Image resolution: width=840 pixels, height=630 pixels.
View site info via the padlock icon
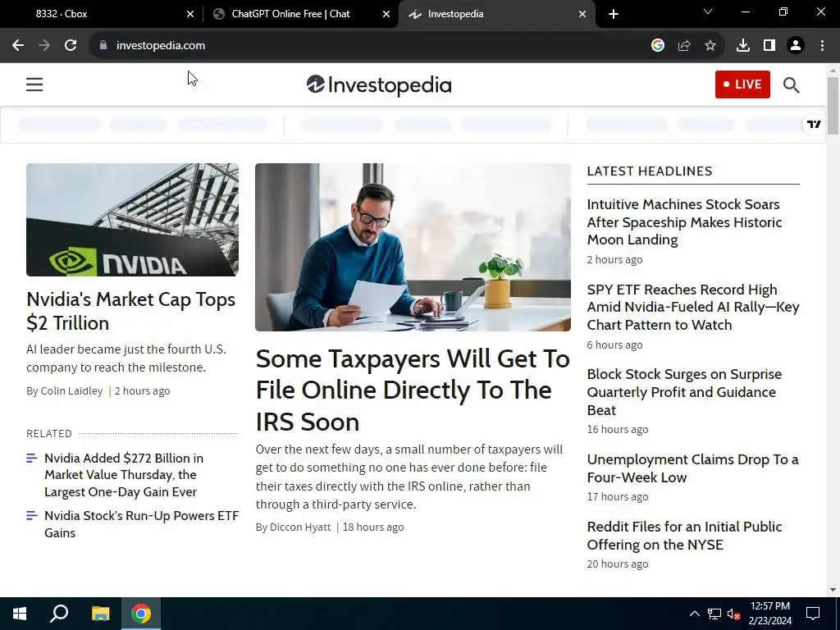click(103, 46)
